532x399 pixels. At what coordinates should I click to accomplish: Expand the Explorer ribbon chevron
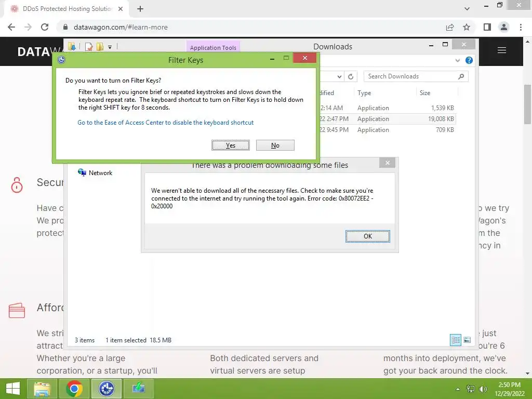(457, 60)
